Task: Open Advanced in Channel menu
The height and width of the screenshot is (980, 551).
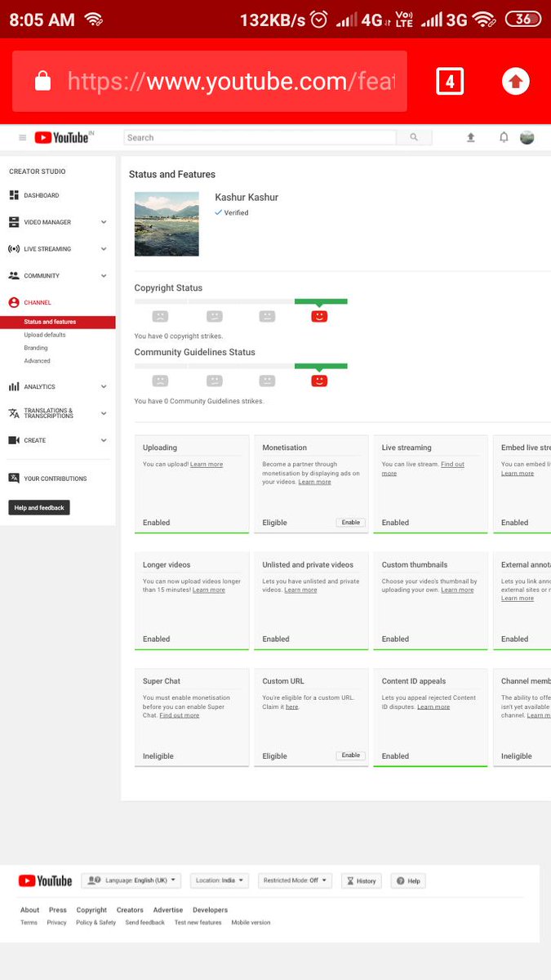Action: click(37, 361)
